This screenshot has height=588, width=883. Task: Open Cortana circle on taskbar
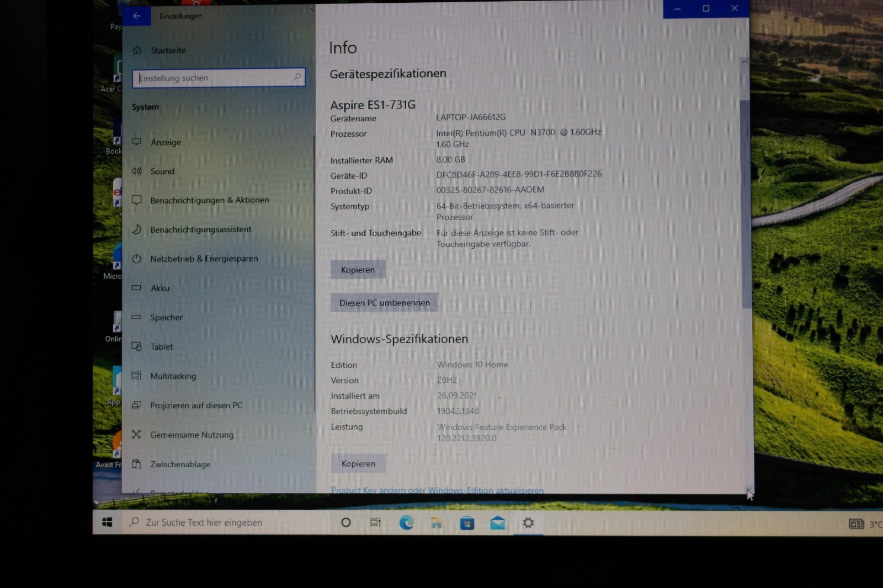(346, 522)
